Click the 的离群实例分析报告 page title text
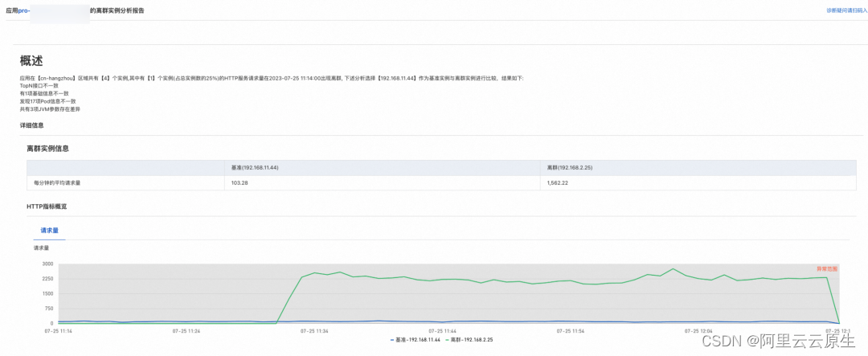 coord(117,10)
